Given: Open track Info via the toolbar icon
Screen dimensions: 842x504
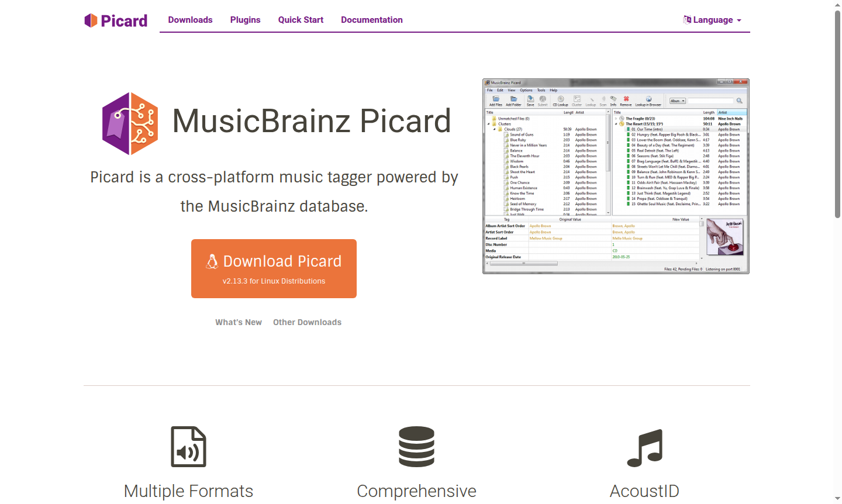Looking at the screenshot, I should (x=613, y=99).
